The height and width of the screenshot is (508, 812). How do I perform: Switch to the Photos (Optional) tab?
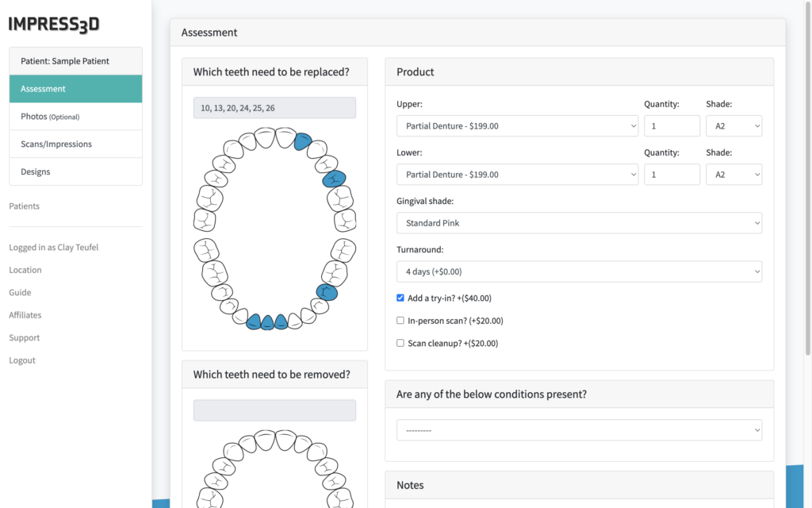pyautogui.click(x=75, y=117)
